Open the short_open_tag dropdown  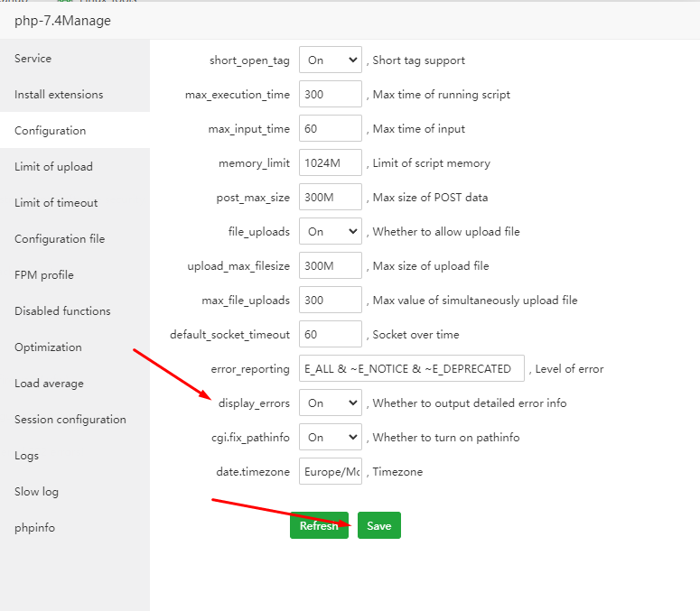click(330, 60)
